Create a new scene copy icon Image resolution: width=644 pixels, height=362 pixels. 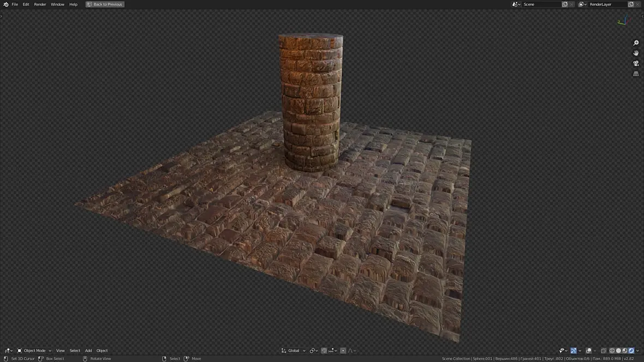pyautogui.click(x=565, y=4)
